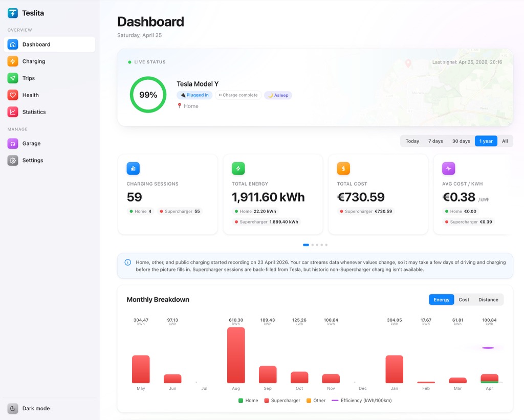Click the Supercharger 55 sessions chip

click(x=180, y=211)
